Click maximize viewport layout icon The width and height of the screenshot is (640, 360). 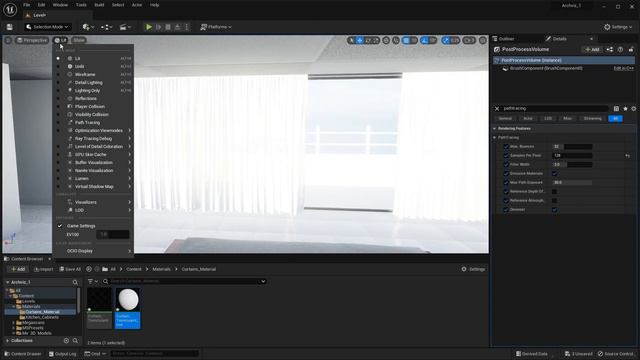tap(483, 40)
